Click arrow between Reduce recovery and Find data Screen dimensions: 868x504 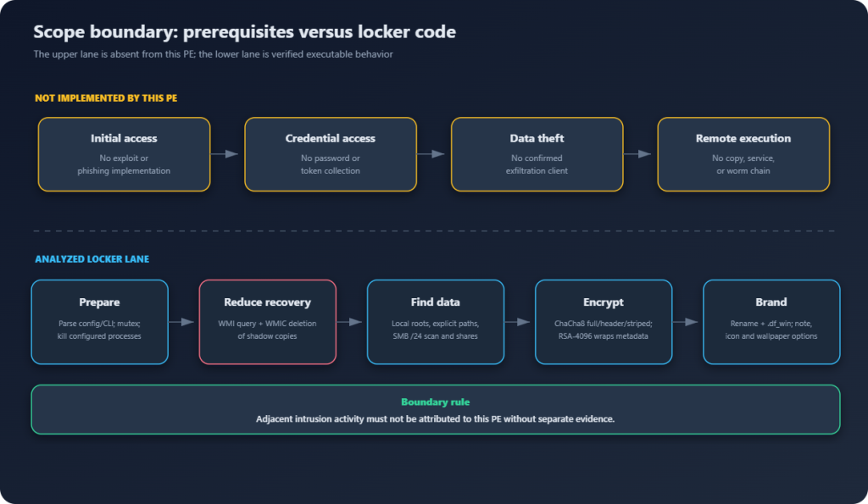349,321
